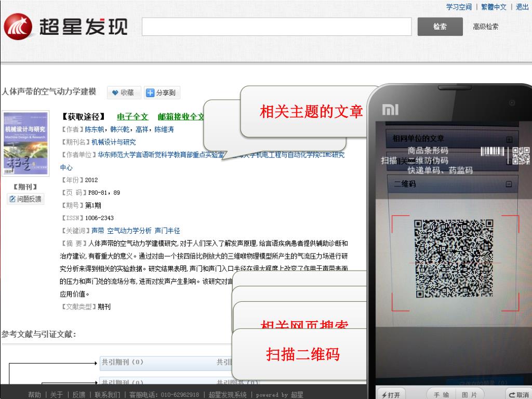Viewport: 532px width, 399px height.
Task: Tap the 取消 cancel button on the phone
Action: (x=519, y=395)
